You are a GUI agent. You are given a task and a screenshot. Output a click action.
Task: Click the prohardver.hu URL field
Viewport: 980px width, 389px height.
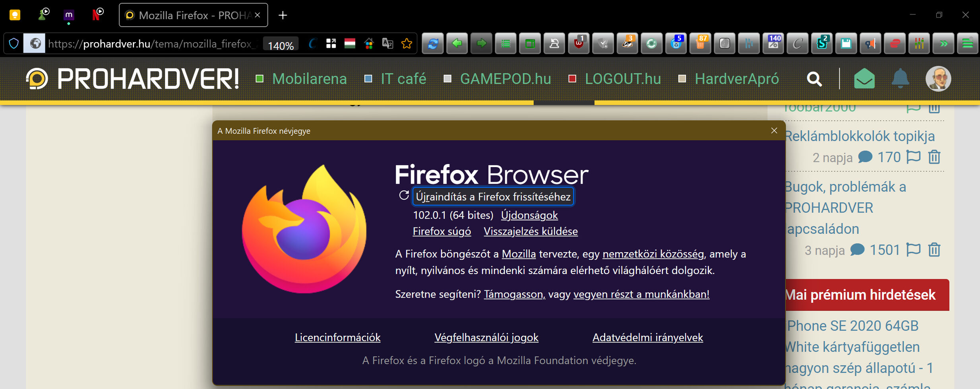click(x=153, y=44)
